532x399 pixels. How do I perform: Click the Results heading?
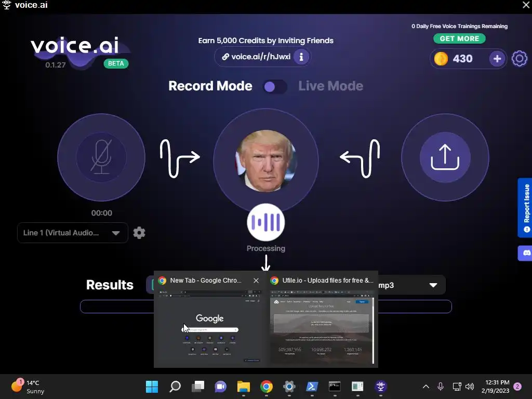tap(110, 285)
